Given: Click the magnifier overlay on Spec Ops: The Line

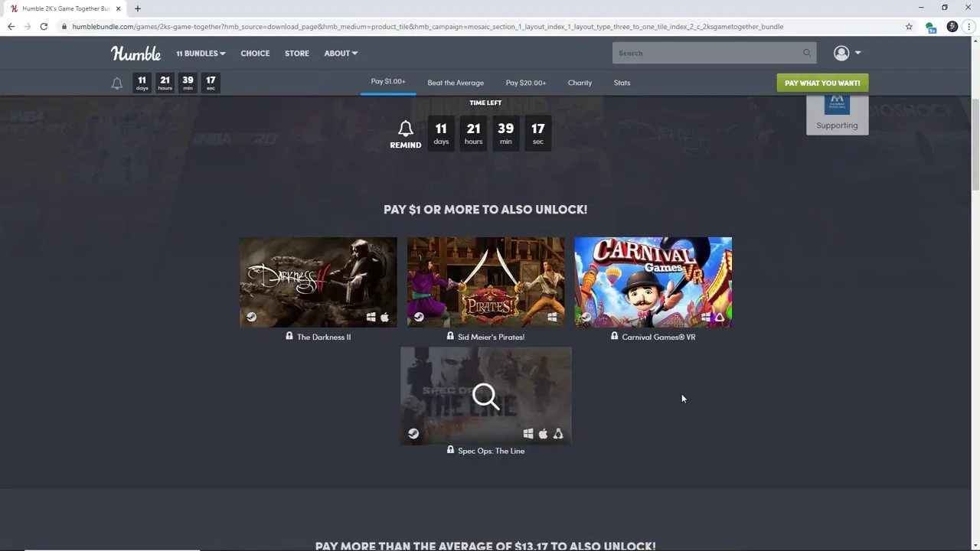Looking at the screenshot, I should click(x=485, y=396).
